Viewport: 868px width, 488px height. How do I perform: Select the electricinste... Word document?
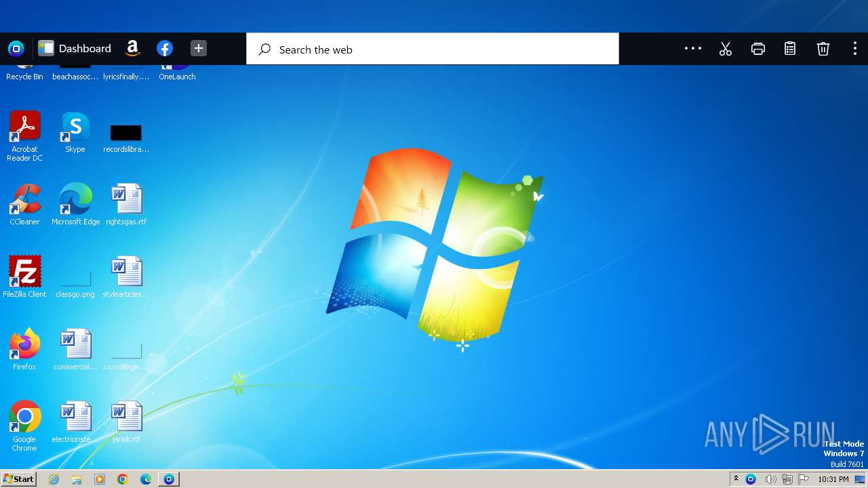(75, 422)
